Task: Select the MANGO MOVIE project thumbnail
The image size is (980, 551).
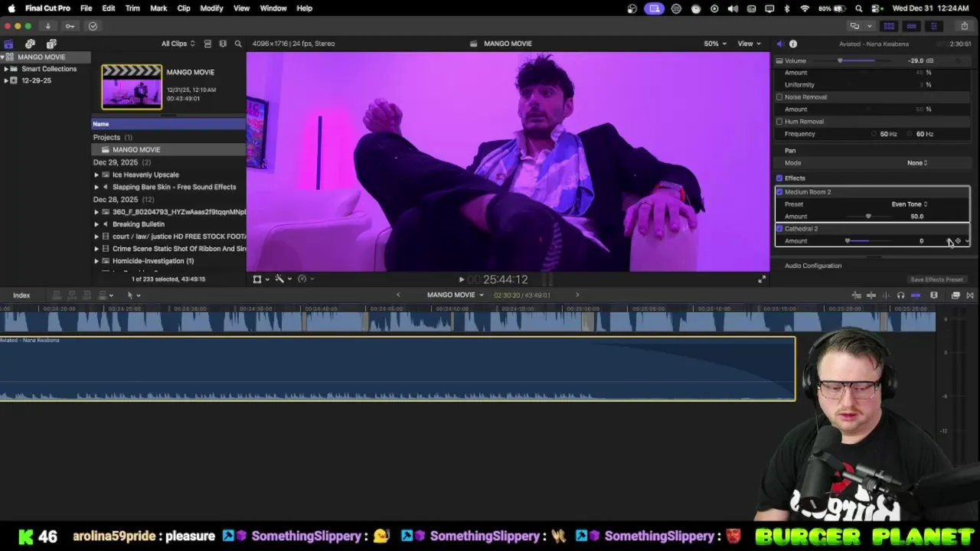Action: tap(132, 87)
